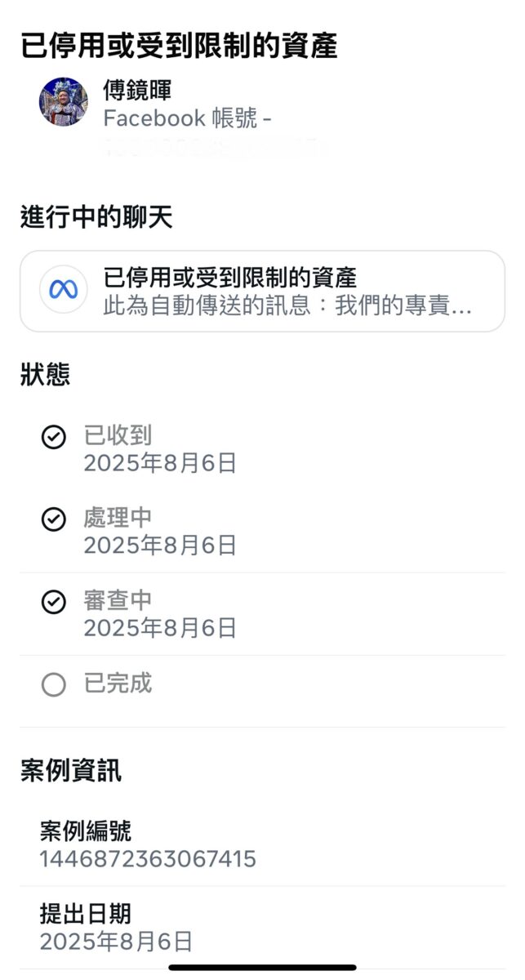Tap the Meta logo icon
The height and width of the screenshot is (980, 525).
(x=64, y=290)
